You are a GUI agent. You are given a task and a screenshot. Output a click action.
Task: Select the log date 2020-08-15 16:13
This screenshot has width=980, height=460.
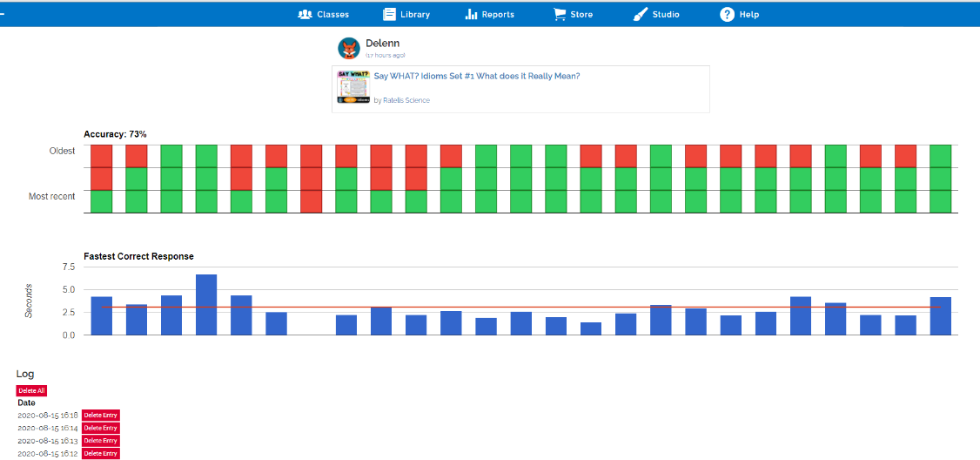point(48,441)
